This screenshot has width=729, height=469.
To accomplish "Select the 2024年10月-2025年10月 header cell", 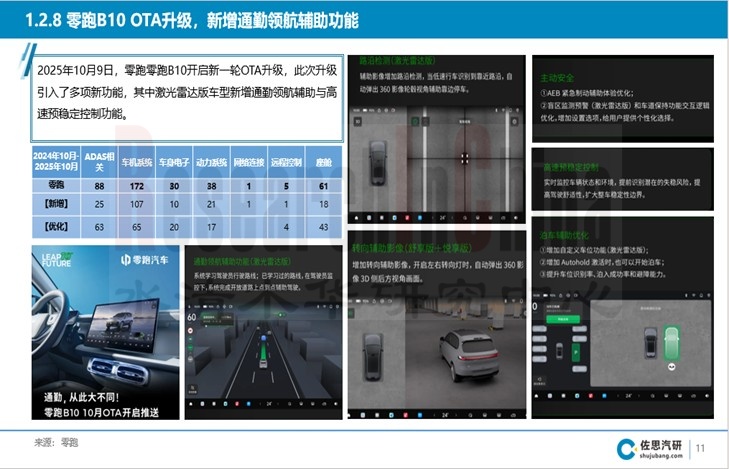I will coord(56,161).
